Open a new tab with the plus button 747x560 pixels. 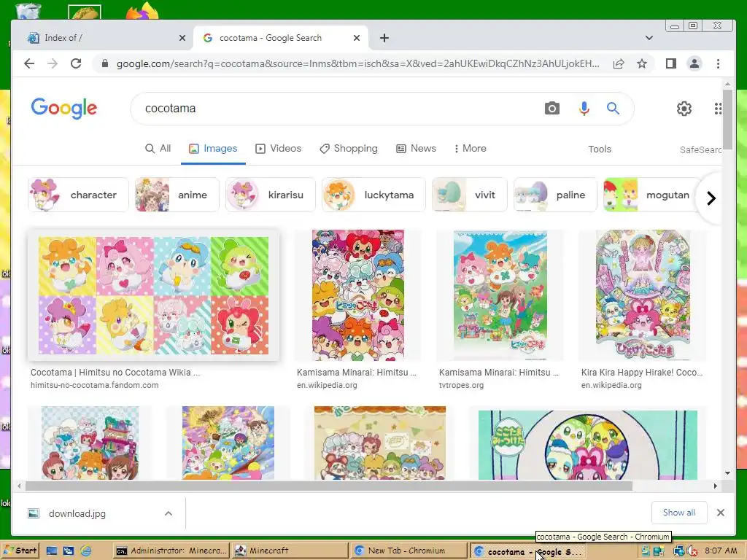tap(384, 38)
